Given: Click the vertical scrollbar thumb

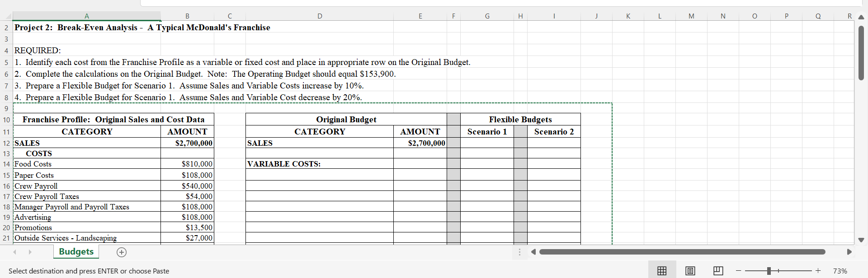Looking at the screenshot, I should 861,53.
